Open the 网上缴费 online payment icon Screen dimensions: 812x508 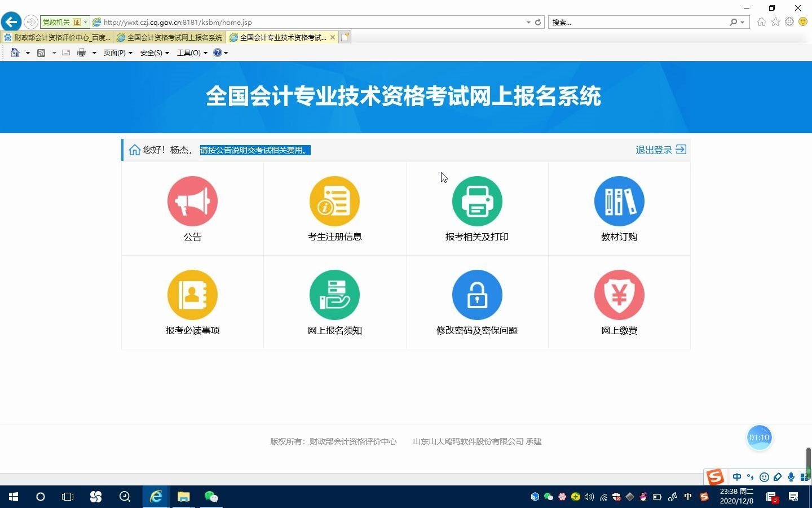coord(619,294)
